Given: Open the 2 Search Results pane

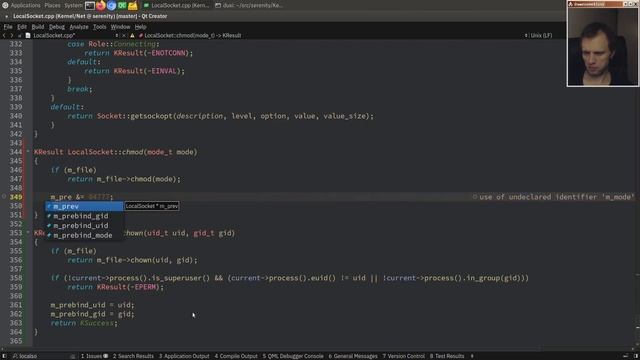Looking at the screenshot, I should coord(133,356).
